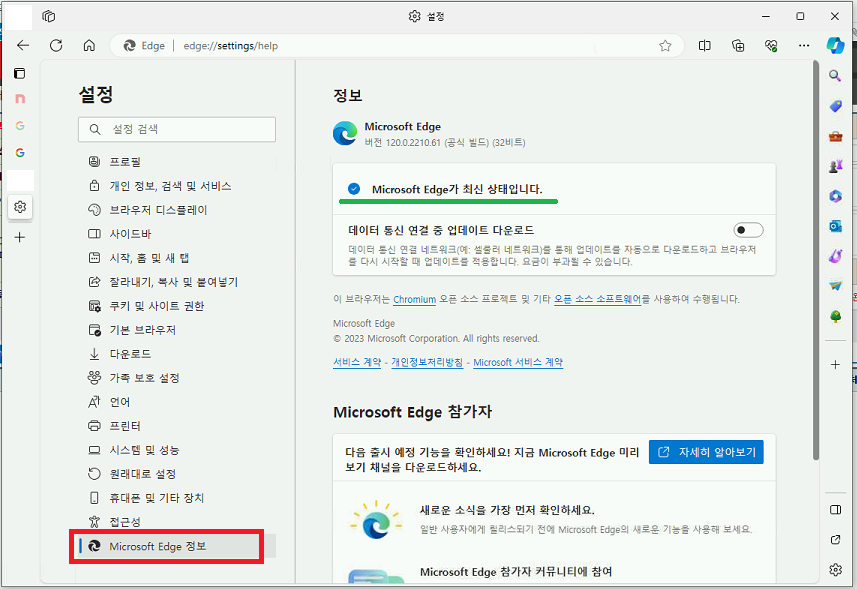Screen dimensions: 857x589
Task: Add page to favorites star icon
Action: pos(665,46)
